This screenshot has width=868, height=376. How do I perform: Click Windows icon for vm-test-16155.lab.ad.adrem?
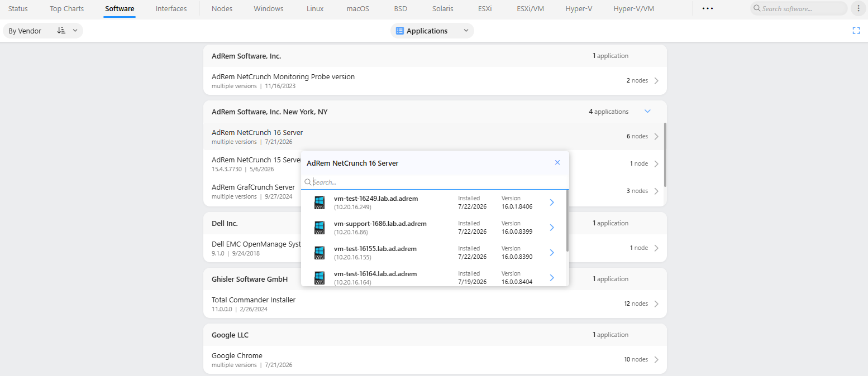pyautogui.click(x=319, y=253)
